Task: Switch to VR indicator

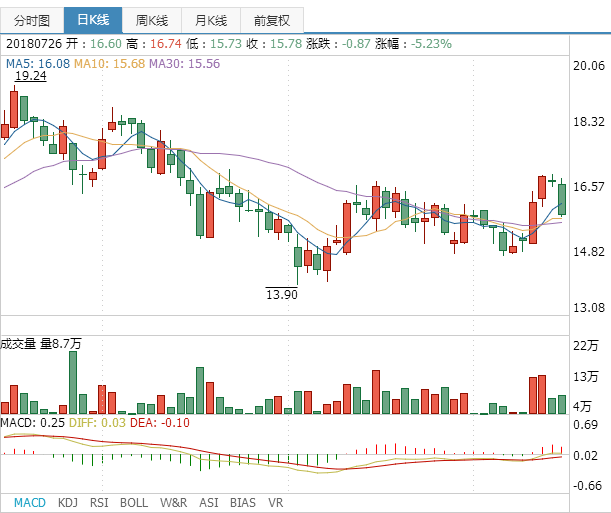Action: [275, 502]
